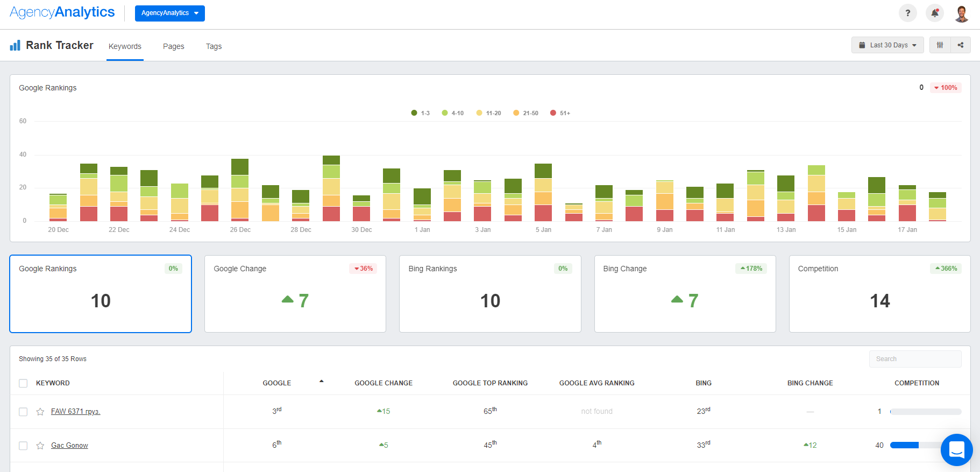Screen dimensions: 980x472
Task: Click the 36% Google Change badge
Action: coord(363,269)
